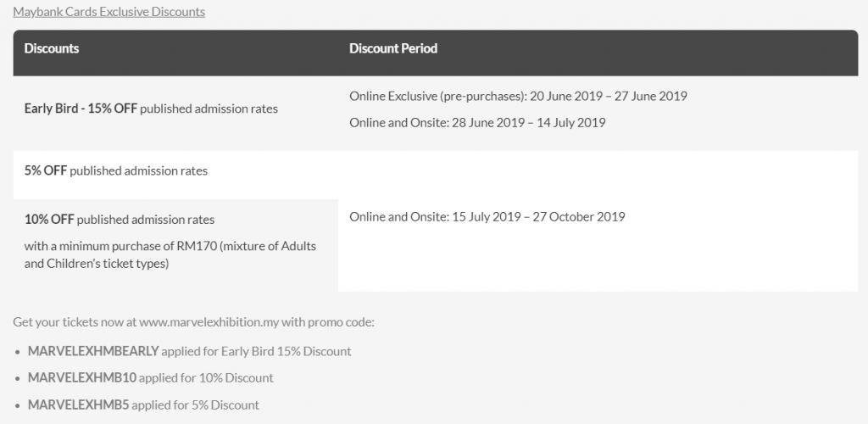
Task: Select the MARVELEXHMBEARLY promo code
Action: point(93,351)
